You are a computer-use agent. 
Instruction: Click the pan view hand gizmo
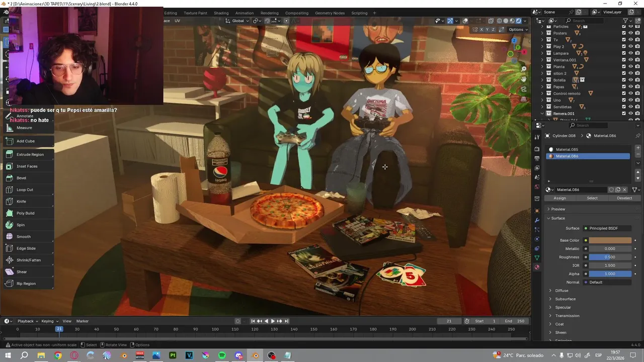[524, 79]
